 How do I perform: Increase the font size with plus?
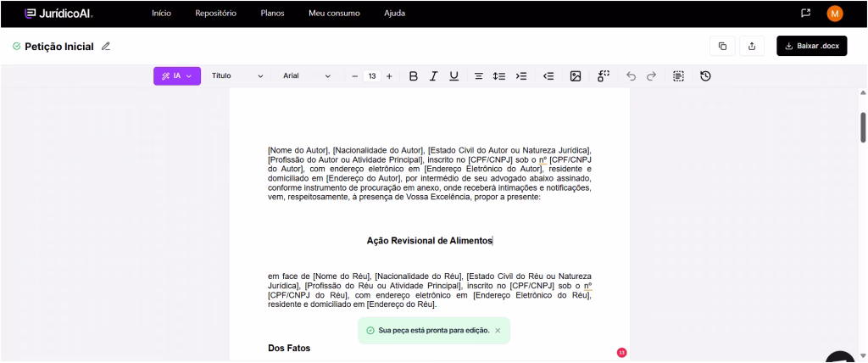point(389,76)
